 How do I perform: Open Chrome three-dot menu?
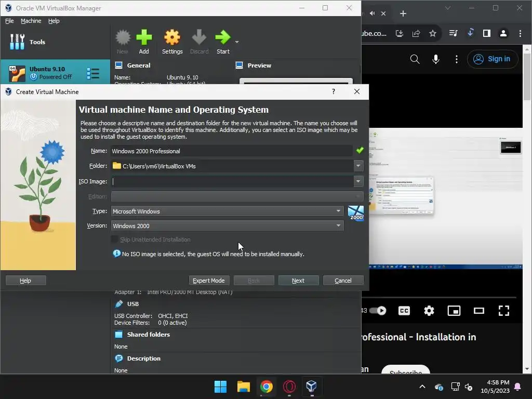tap(520, 33)
